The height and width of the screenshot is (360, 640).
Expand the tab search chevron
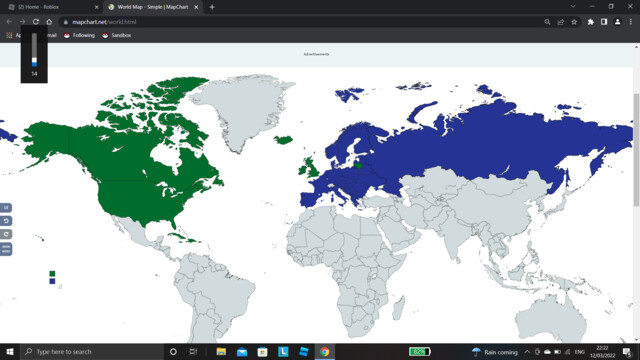pyautogui.click(x=573, y=7)
